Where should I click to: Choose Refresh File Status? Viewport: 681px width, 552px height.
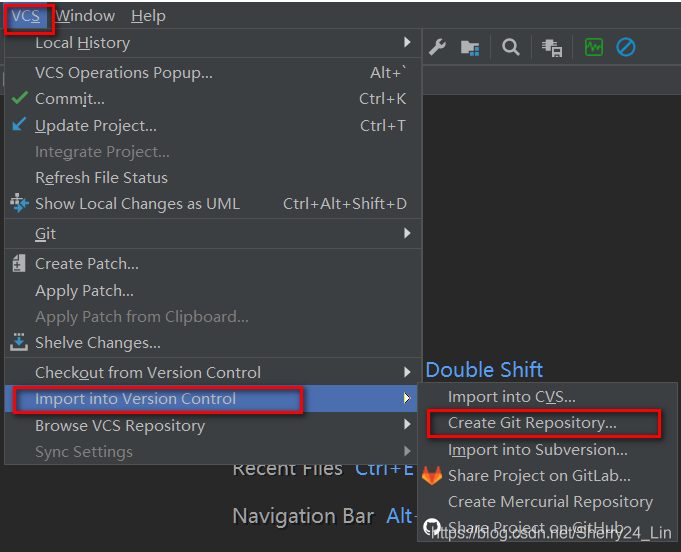(213, 178)
